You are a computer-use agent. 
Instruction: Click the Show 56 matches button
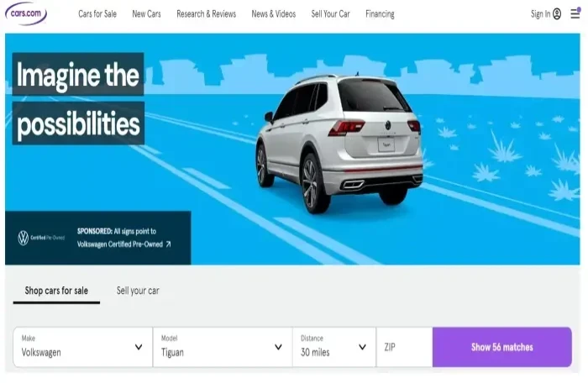(x=502, y=347)
